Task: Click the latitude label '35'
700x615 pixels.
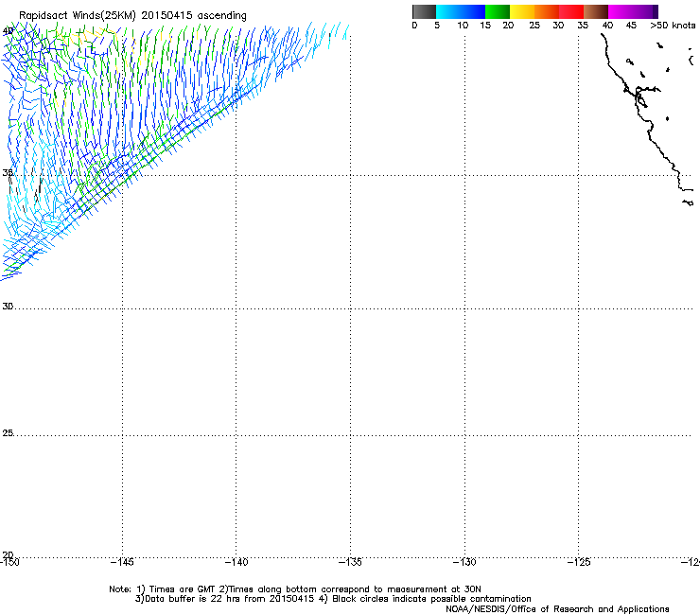Action: 8,173
